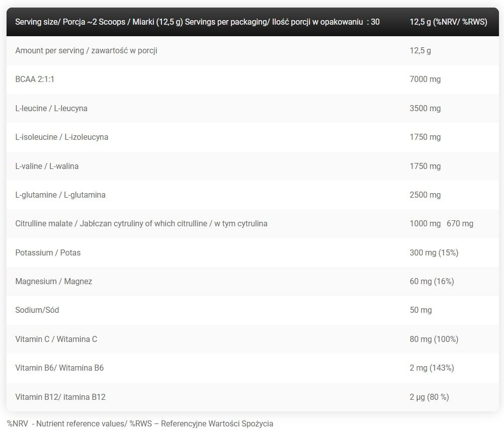Image resolution: width=504 pixels, height=432 pixels.
Task: Click the L-isoleucine / L-izoleucyna row label
Action: [62, 137]
